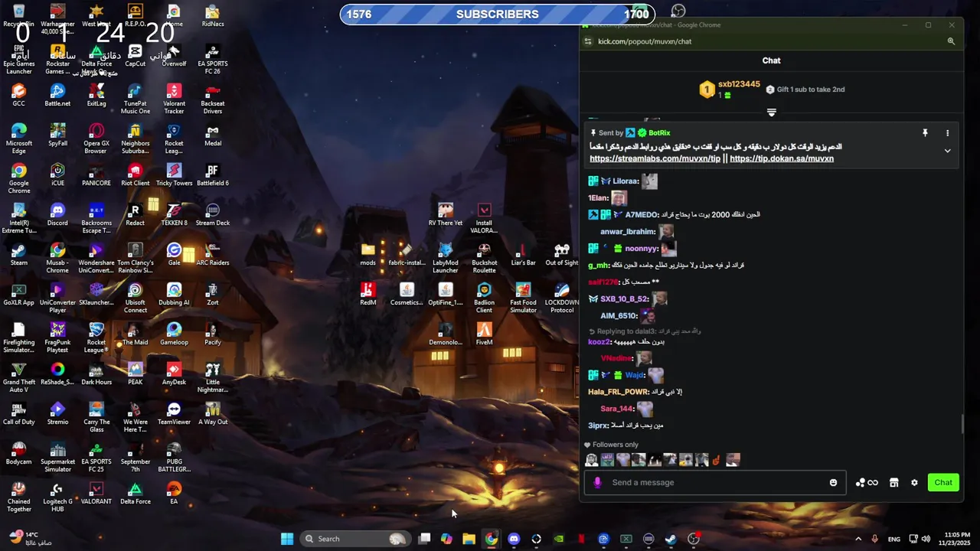Screen dimensions: 980x551
Task: Click the A7MEDO username in chat
Action: pos(642,215)
